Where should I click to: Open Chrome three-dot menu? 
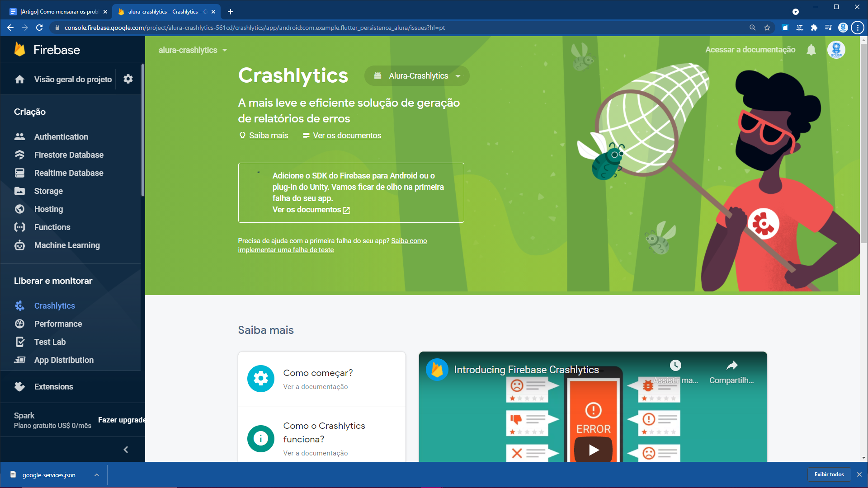point(858,28)
